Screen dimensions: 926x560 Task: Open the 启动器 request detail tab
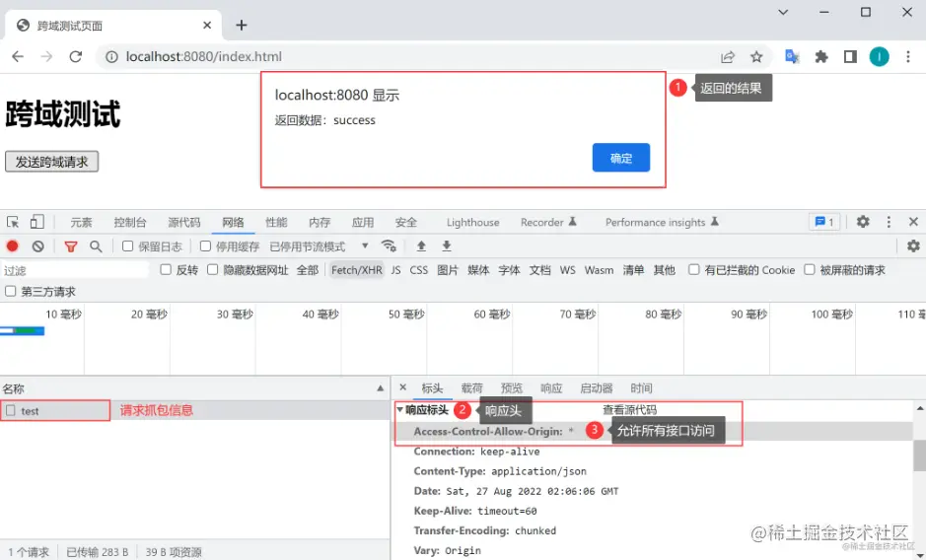tap(597, 388)
